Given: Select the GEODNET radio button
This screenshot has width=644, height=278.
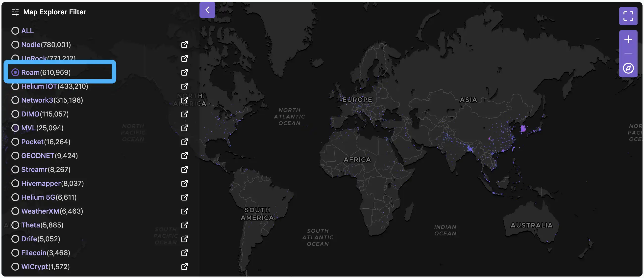Looking at the screenshot, I should (15, 156).
